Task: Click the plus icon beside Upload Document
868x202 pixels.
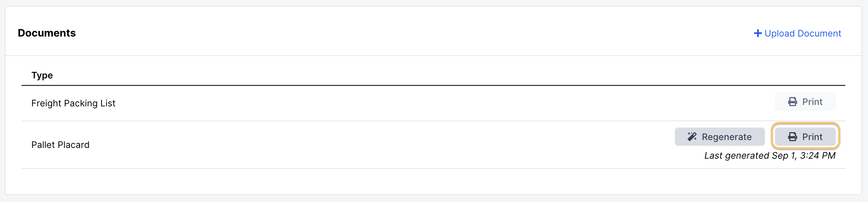Action: coord(758,33)
